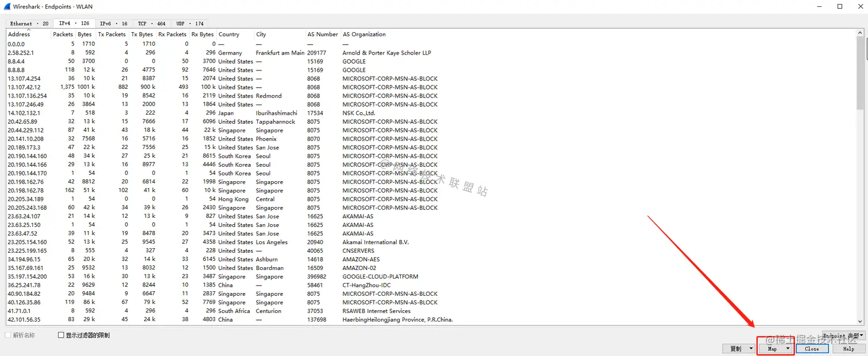Screen dimensions: 868x356
Task: Open the Map dropdown button
Action: 776,349
